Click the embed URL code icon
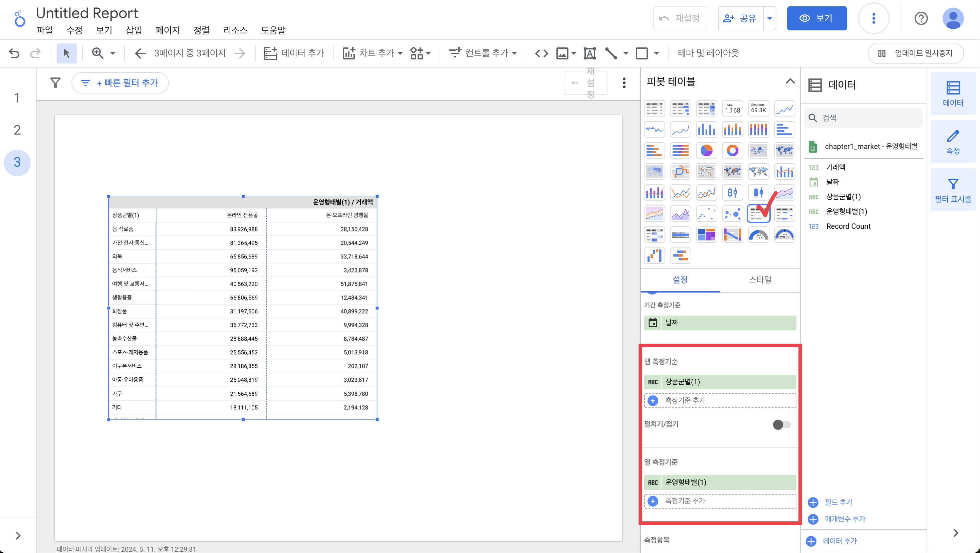The height and width of the screenshot is (553, 980). 541,53
